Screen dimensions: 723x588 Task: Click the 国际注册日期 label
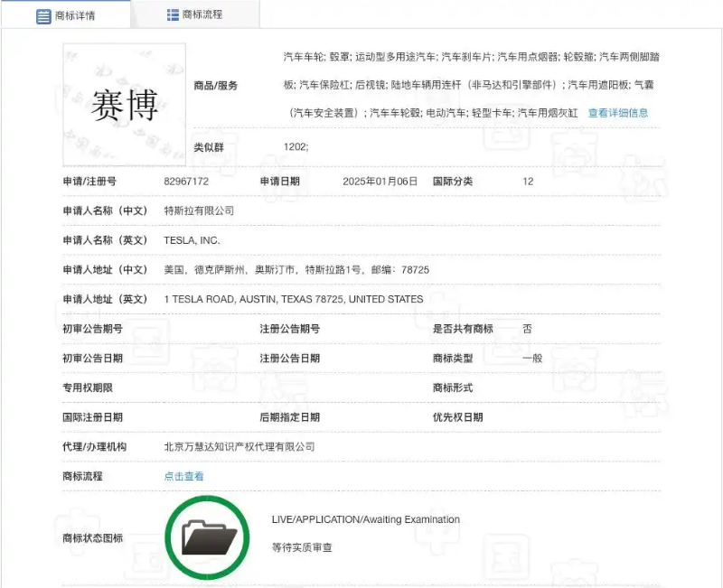93,417
